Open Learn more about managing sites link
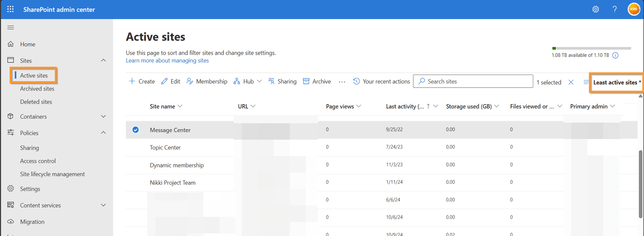644x236 pixels. 167,61
